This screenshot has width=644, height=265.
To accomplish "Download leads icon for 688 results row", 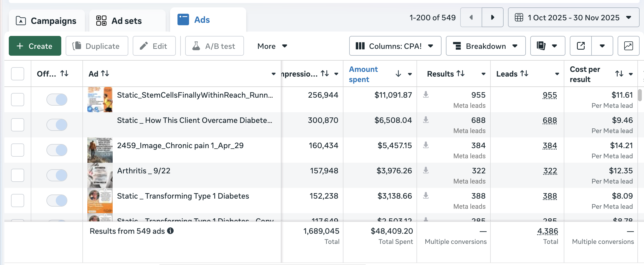I will 426,120.
